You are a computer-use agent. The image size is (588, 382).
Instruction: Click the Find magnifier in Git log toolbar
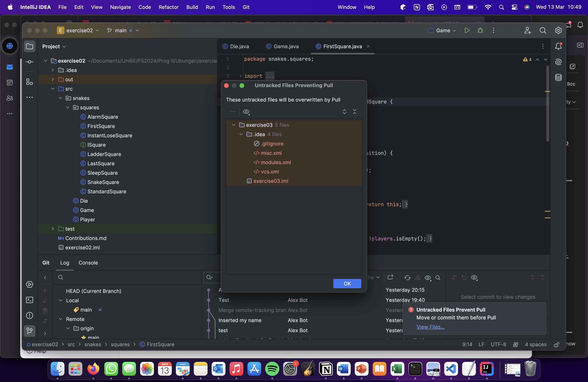(x=438, y=278)
